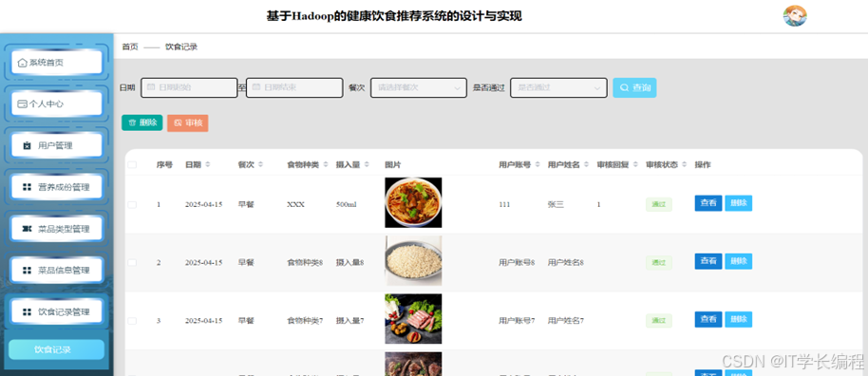868x376 pixels.
Task: Click the 通过 status tag in row 3
Action: [x=659, y=321]
